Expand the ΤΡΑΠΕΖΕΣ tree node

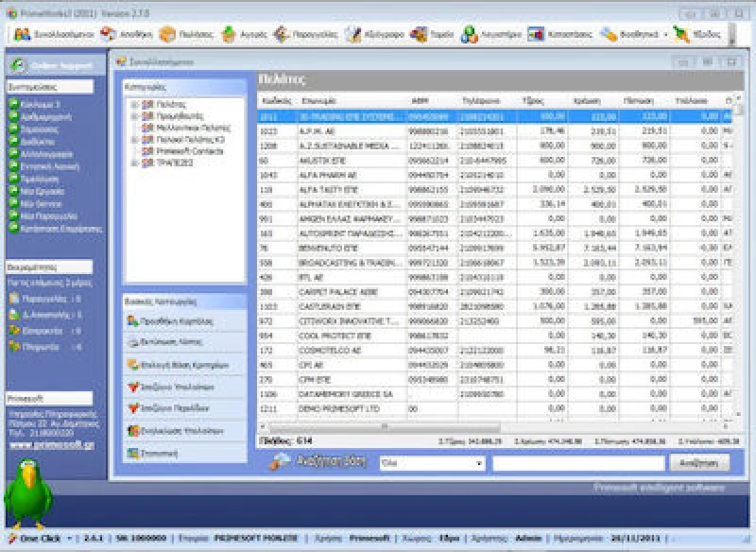point(135,163)
